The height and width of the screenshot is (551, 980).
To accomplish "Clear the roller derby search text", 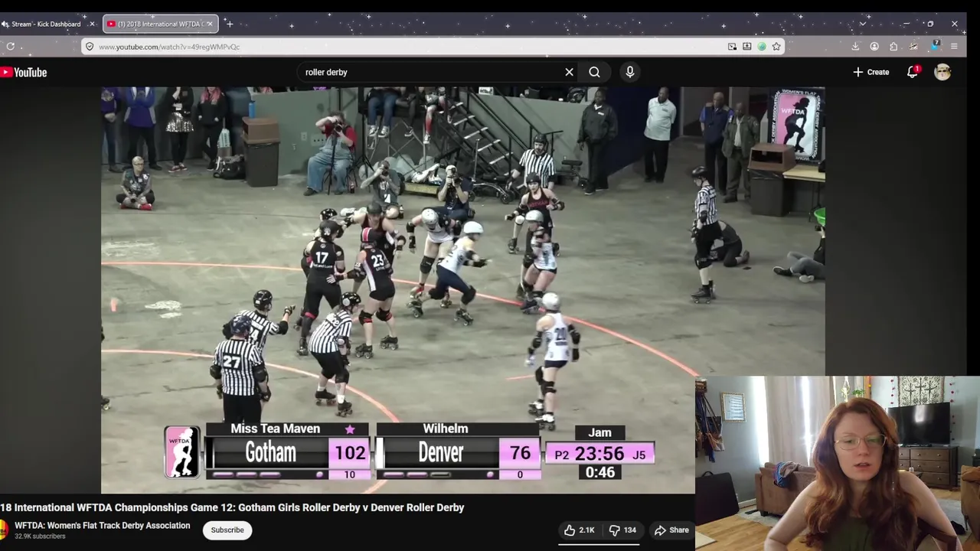I will (x=569, y=72).
